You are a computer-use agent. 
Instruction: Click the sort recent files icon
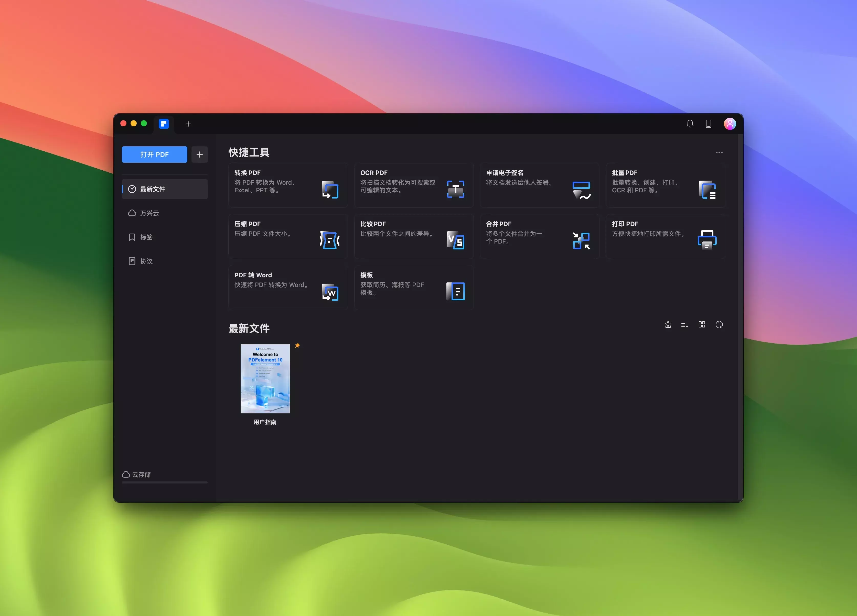[684, 325]
